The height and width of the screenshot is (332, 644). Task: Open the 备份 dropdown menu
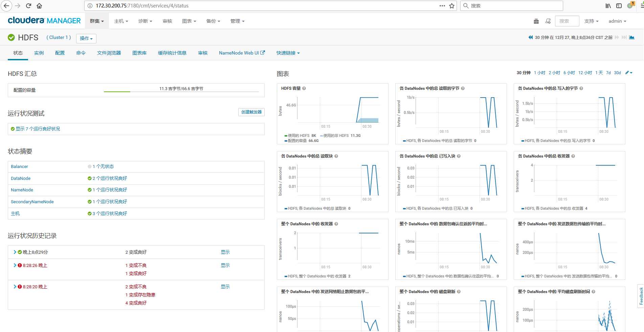point(213,21)
